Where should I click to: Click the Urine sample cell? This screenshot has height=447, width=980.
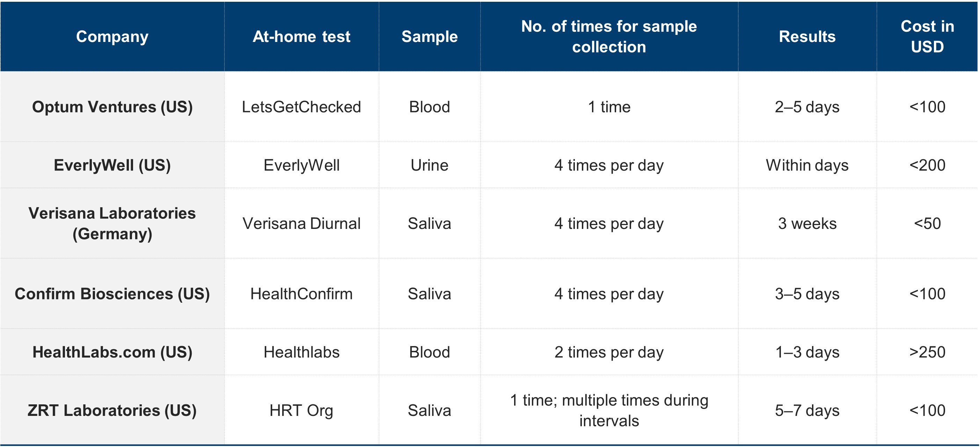point(430,165)
